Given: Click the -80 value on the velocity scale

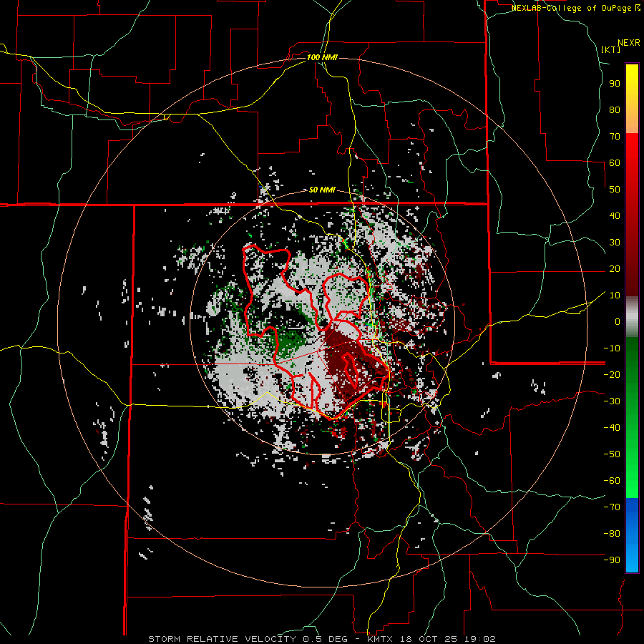Looking at the screenshot, I should click(612, 534).
